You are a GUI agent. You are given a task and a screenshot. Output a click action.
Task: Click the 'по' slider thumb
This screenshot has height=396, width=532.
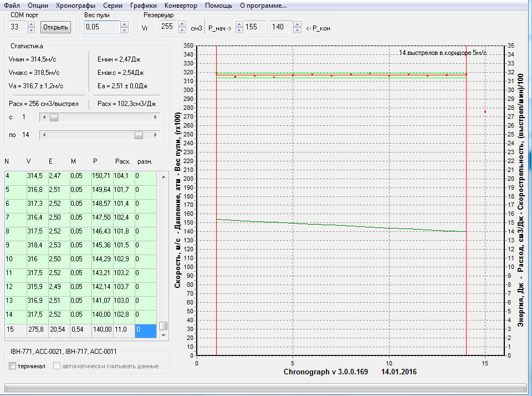point(139,135)
